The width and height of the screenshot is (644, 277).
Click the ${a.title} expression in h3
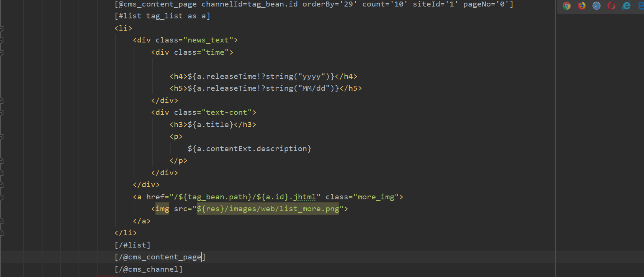[x=211, y=125]
